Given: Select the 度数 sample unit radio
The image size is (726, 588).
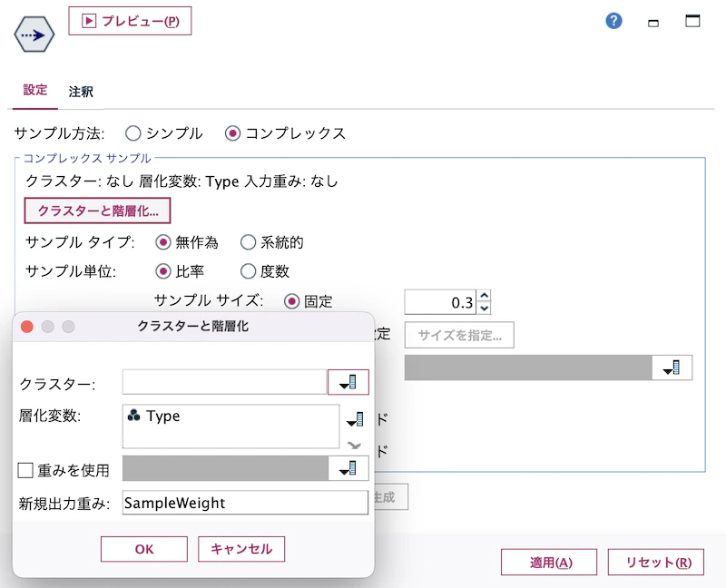Looking at the screenshot, I should tap(249, 270).
